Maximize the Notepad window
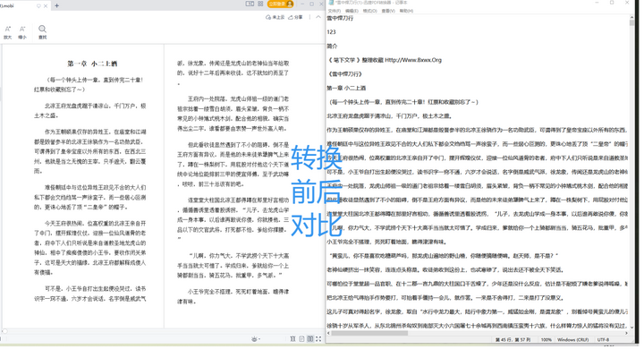This screenshot has width=644, height=349. coord(612,3)
